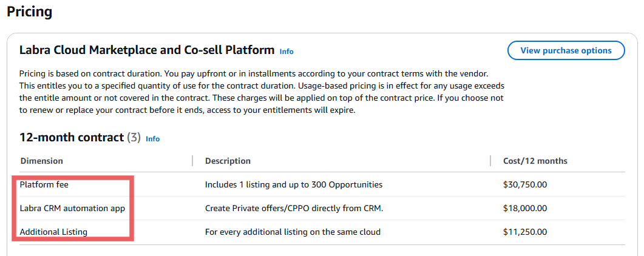The height and width of the screenshot is (256, 644).
Task: Click 'For every additional listing' description
Action: pyautogui.click(x=293, y=232)
